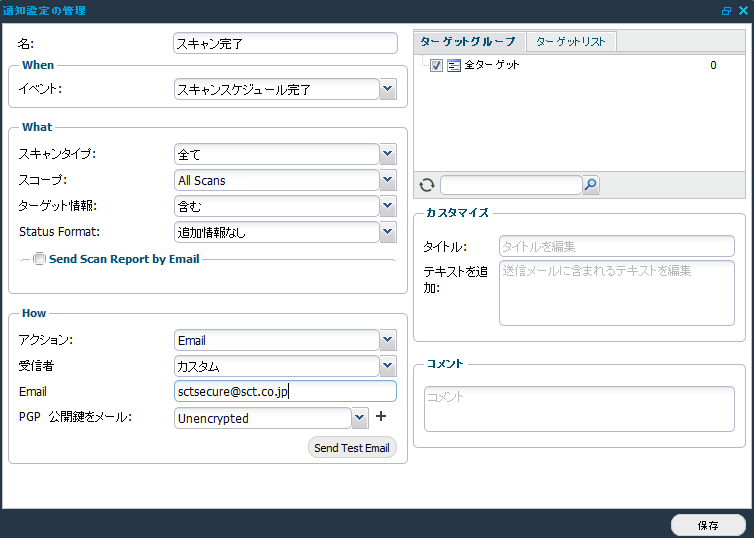Close the notification settings dialog
Screen dimensions: 754x538
(x=742, y=11)
